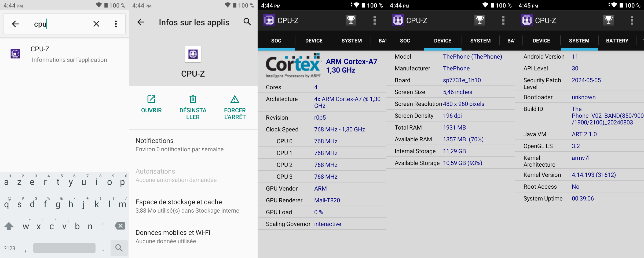644x258 pixels.
Task: Open overflow menu in third CPU-Z screen
Action: 632,20
